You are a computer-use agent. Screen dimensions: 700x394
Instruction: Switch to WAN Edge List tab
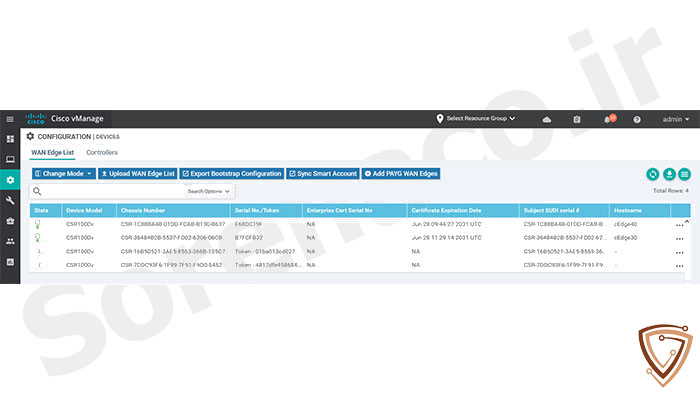pos(53,153)
